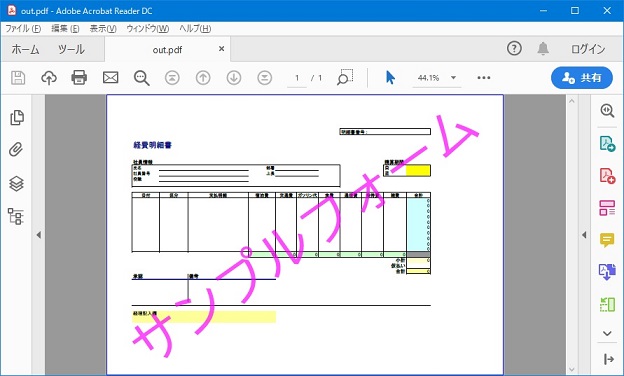Go to previous page arrow
Image resolution: width=624 pixels, height=376 pixels.
click(x=203, y=78)
